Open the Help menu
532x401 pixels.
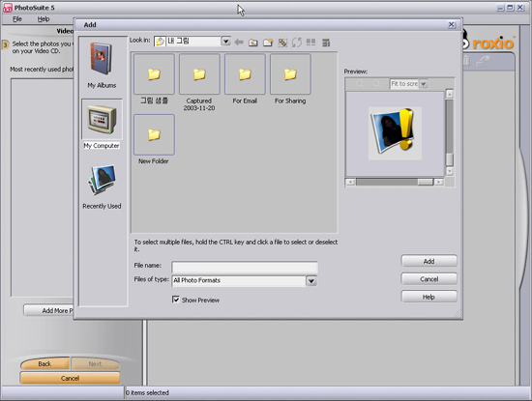click(44, 19)
